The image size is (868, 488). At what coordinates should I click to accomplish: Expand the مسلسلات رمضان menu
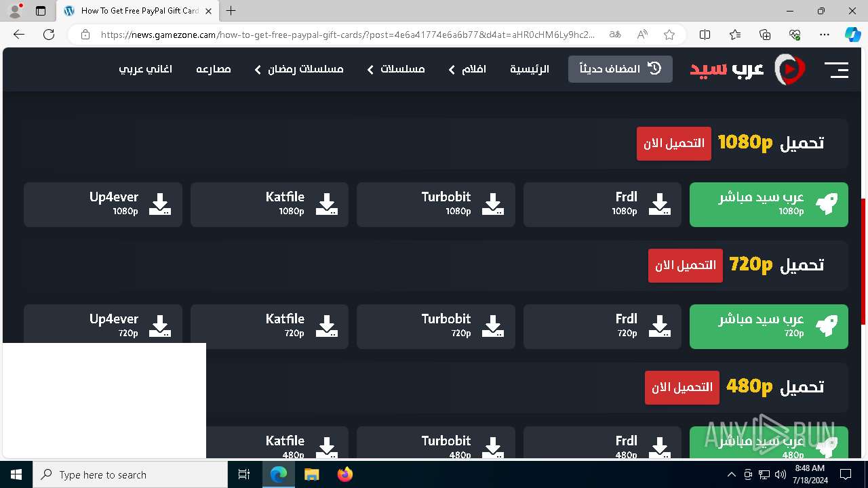click(299, 69)
